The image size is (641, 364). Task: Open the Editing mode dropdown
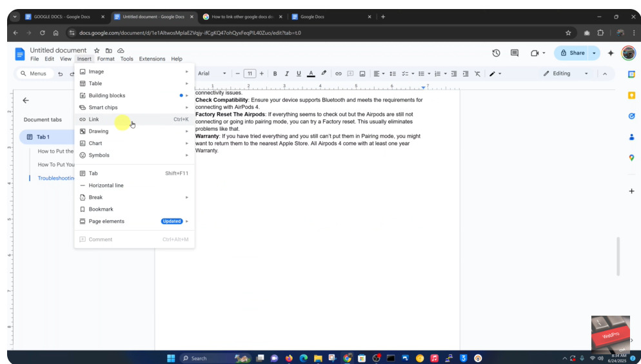point(566,73)
